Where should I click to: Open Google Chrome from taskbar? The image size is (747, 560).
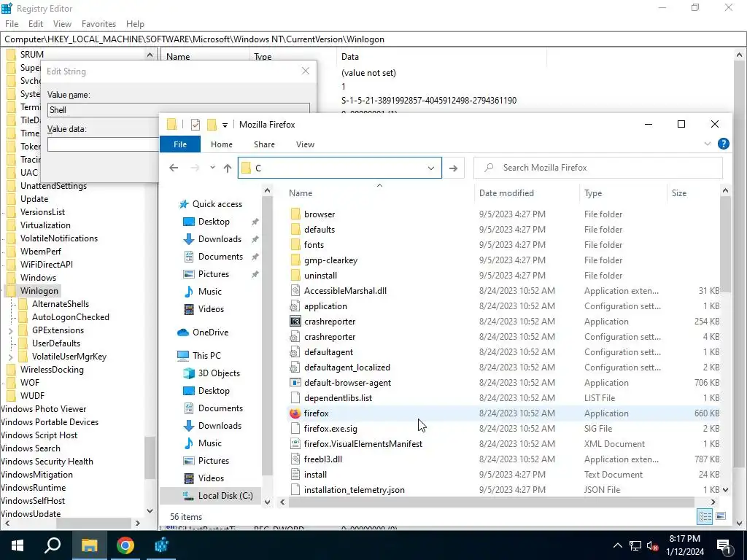tap(125, 545)
